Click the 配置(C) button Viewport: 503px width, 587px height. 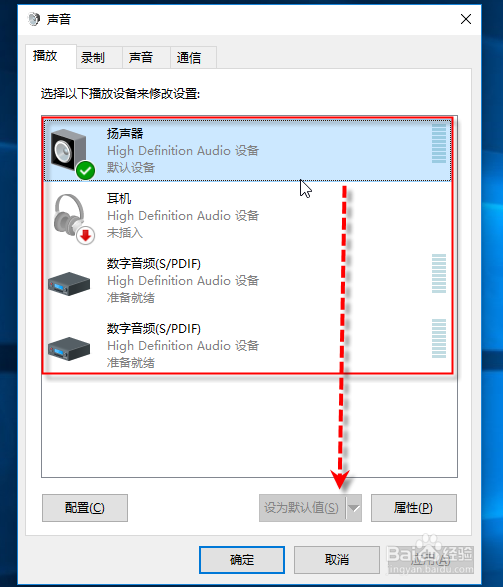[x=85, y=508]
